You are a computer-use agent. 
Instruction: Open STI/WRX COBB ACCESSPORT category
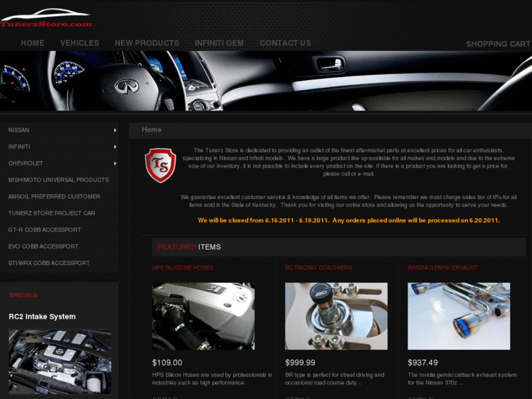tap(49, 263)
